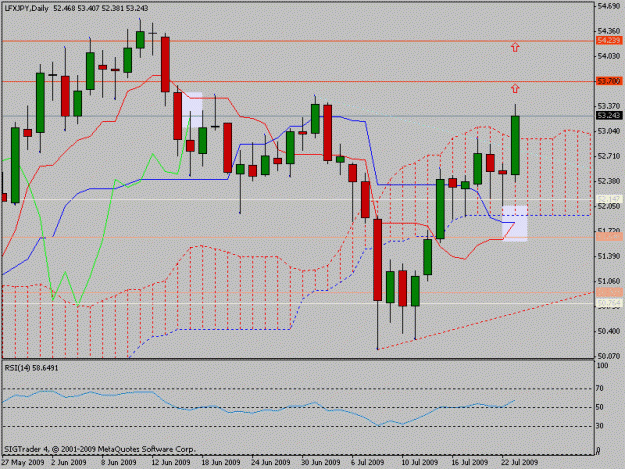Click the 54.360 price axis label

[609, 31]
